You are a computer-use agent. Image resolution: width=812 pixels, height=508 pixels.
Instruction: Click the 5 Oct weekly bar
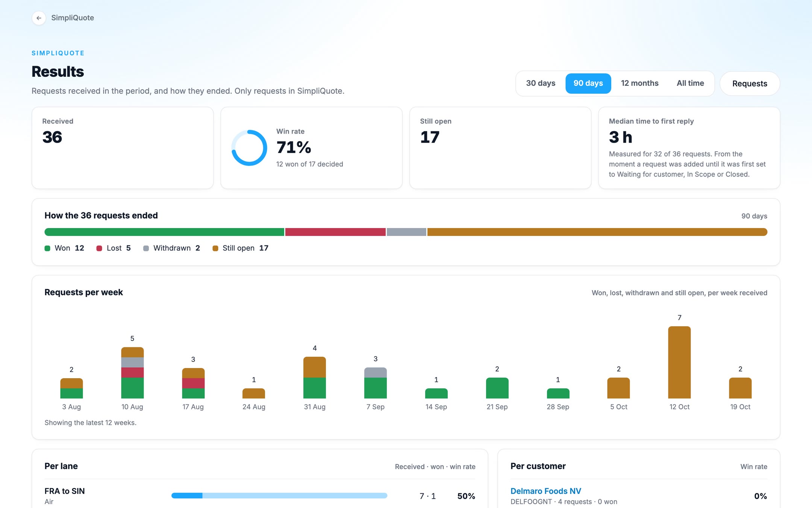pos(619,388)
